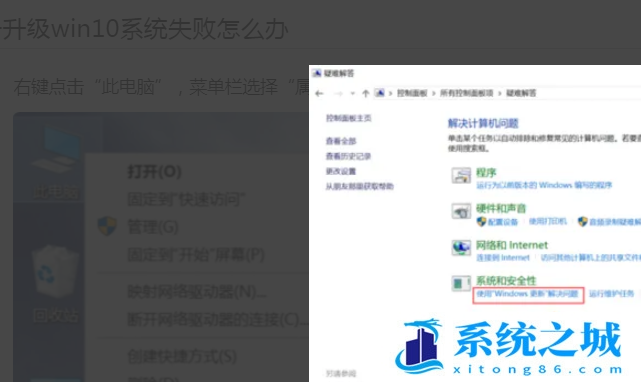Click shield icon beside 管理(G) menu entry
The height and width of the screenshot is (382, 641).
click(x=107, y=226)
